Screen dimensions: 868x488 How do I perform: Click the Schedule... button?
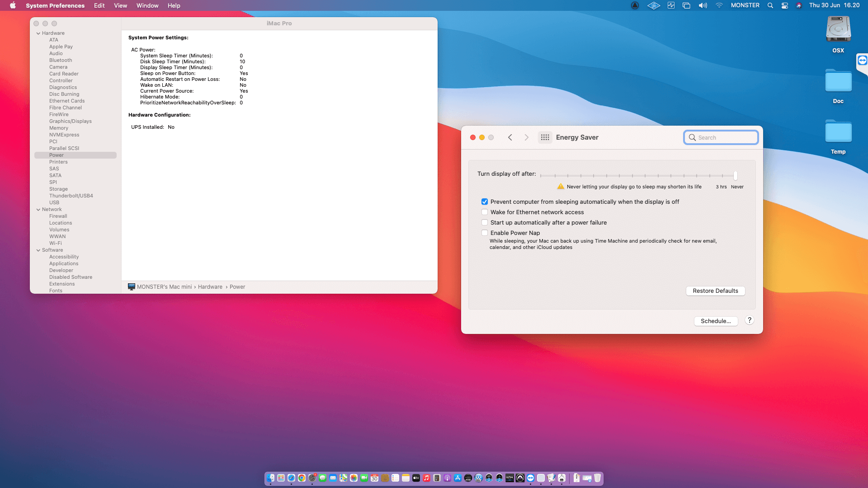point(716,321)
